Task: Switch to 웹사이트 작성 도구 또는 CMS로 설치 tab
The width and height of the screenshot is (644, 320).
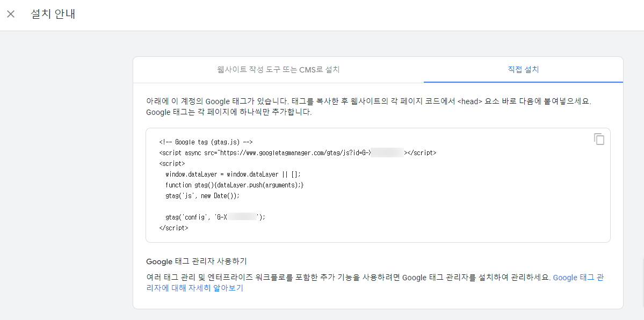Action: click(x=278, y=70)
